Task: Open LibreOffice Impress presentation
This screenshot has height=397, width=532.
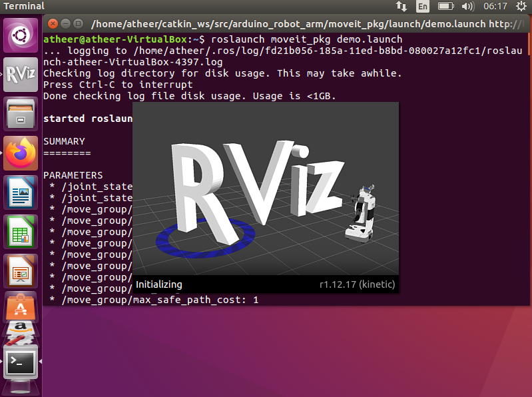Action: [21, 271]
